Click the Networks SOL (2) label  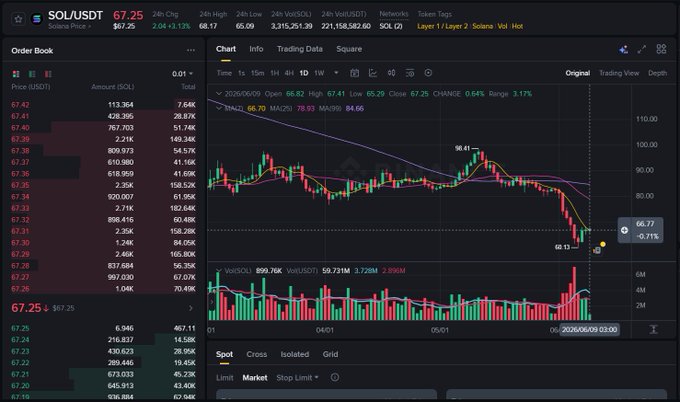click(x=391, y=26)
